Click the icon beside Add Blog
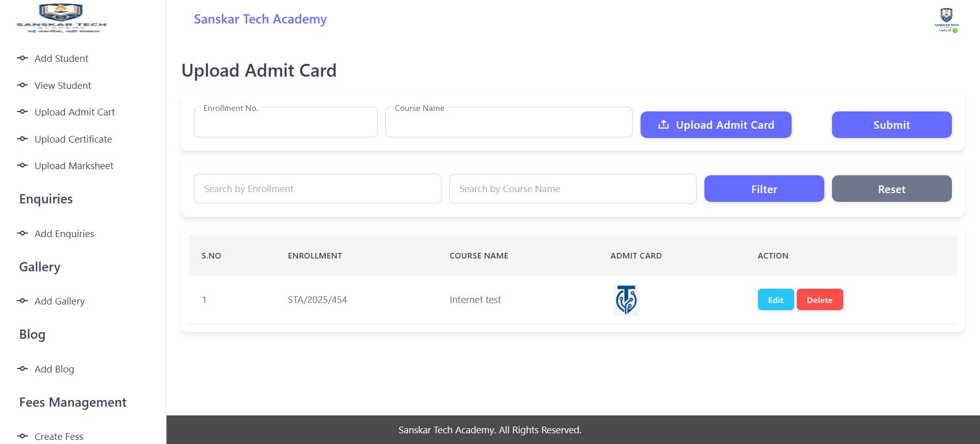980x444 pixels. (x=22, y=369)
